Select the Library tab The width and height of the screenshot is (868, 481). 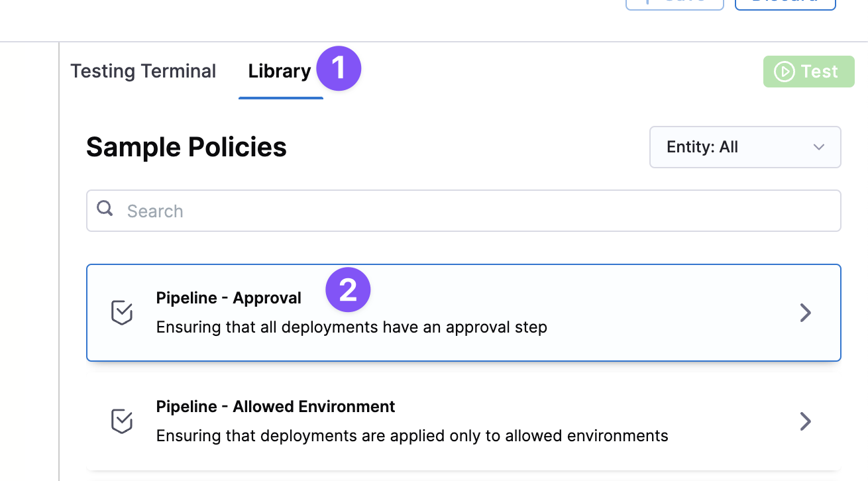[280, 72]
